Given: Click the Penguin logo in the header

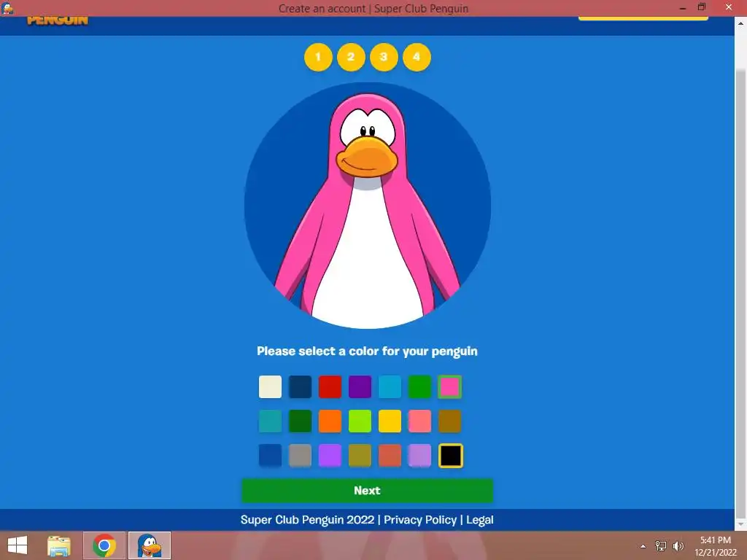Looking at the screenshot, I should coord(58,20).
